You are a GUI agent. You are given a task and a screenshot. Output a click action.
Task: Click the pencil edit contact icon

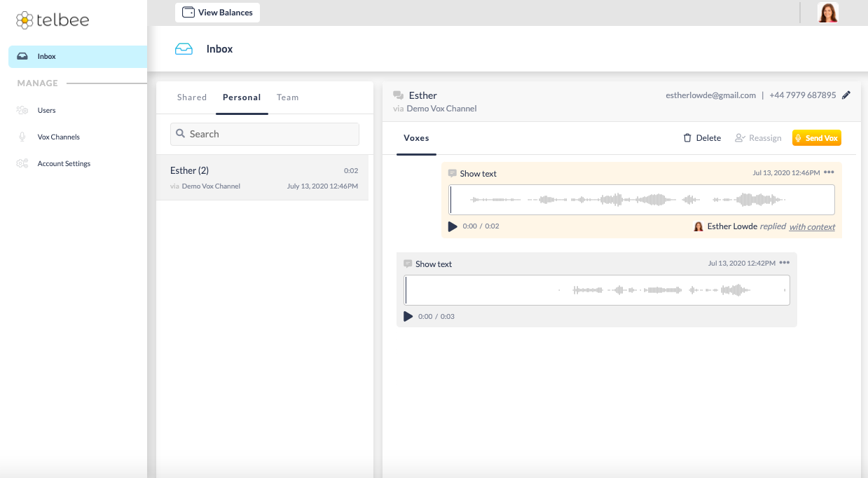846,95
